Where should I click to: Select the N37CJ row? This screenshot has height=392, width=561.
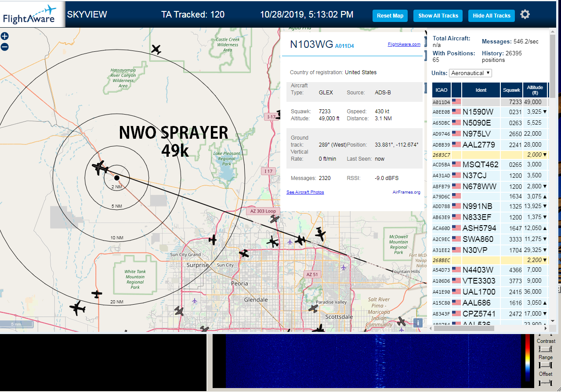(x=490, y=176)
